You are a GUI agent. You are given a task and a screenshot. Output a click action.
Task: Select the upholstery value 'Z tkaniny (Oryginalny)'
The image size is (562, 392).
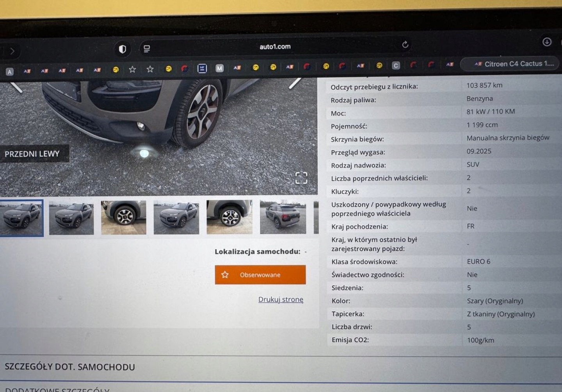(x=501, y=314)
